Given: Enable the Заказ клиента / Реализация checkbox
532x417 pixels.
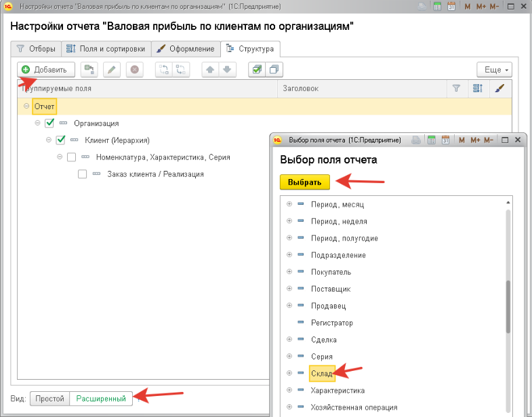Looking at the screenshot, I should (83, 174).
